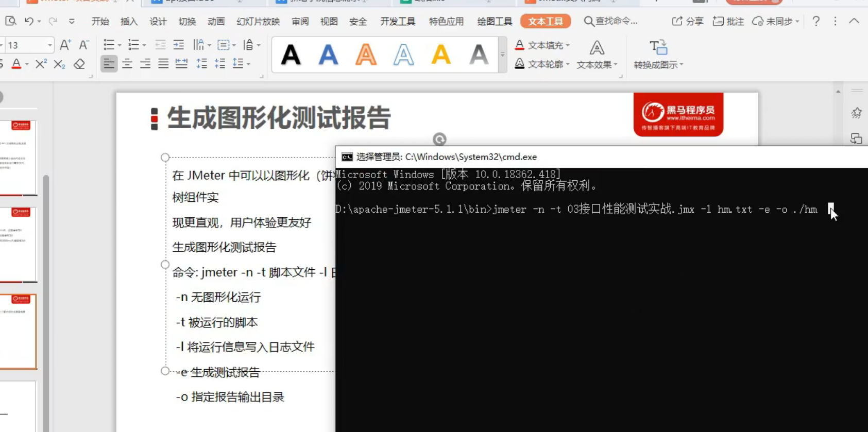This screenshot has width=868, height=432.
Task: Open the text direction columns tool
Action: click(199, 45)
